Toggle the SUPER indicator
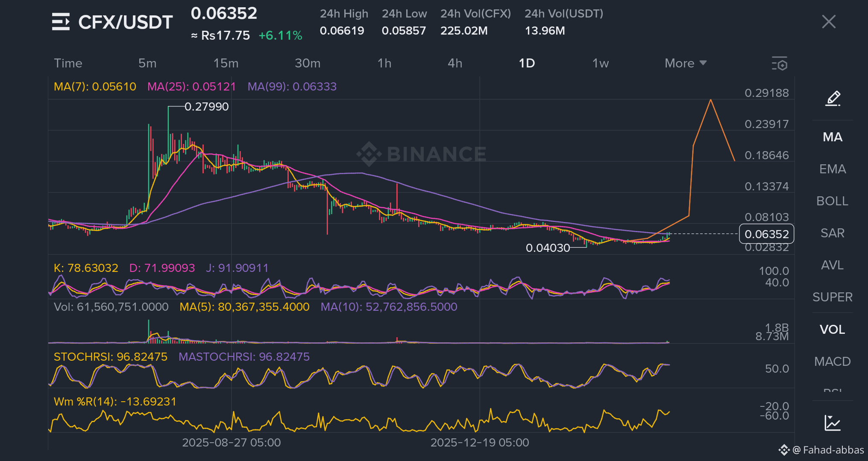Screen dimensions: 868x461 [833, 297]
